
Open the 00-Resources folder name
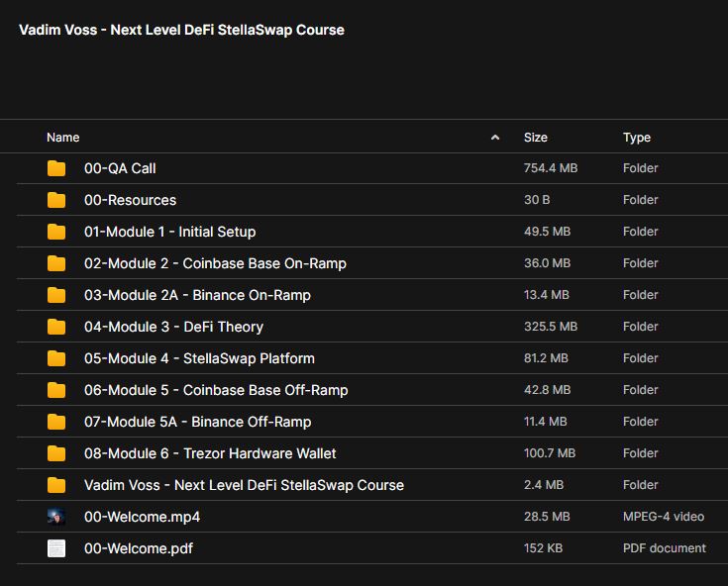(130, 200)
